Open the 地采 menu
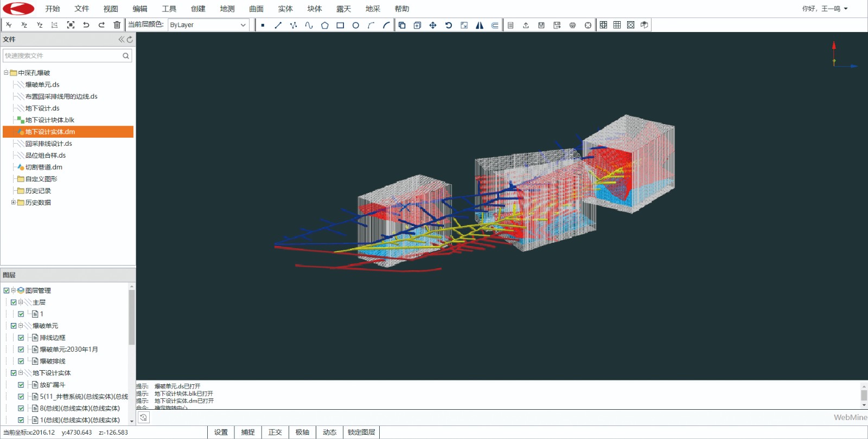 (373, 9)
